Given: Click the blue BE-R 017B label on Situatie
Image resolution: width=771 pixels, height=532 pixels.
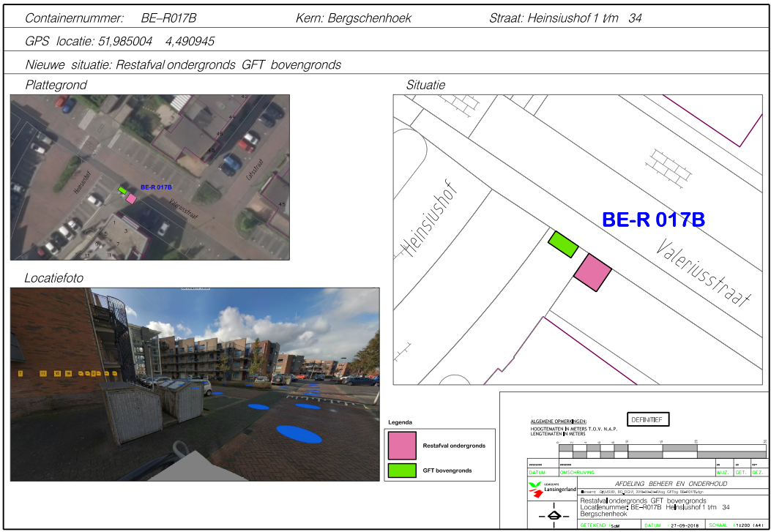Looking at the screenshot, I should (x=652, y=220).
